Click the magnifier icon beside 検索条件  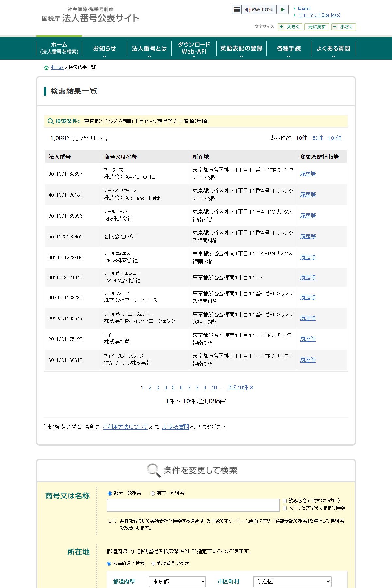50,121
